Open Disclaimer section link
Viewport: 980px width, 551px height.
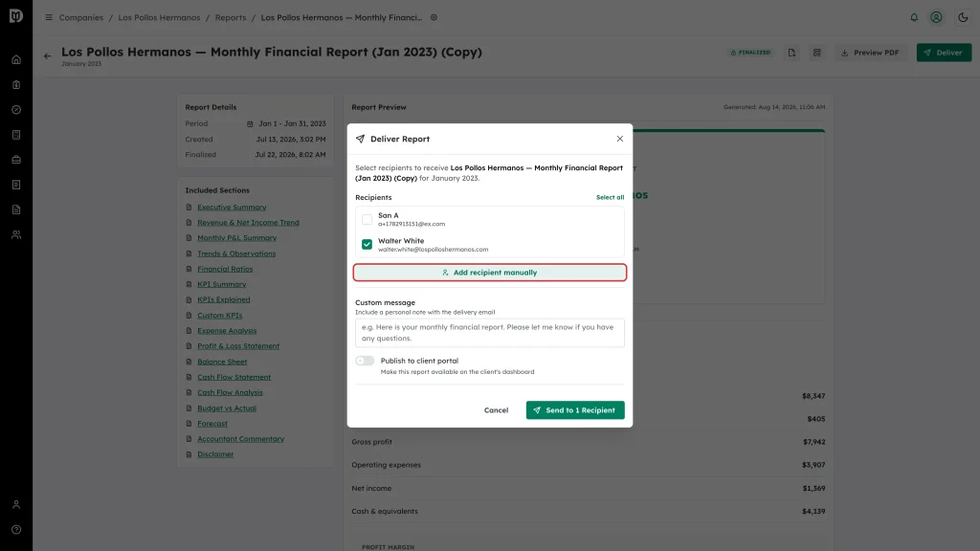point(215,454)
